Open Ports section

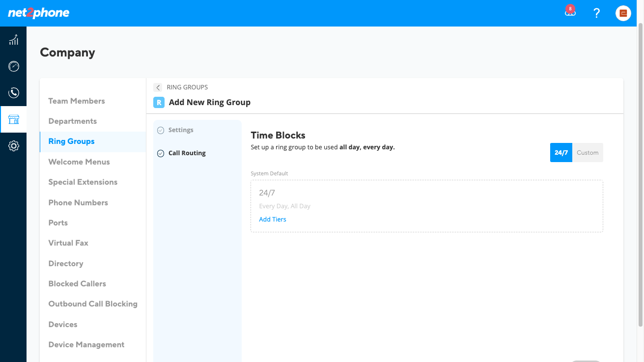58,223
